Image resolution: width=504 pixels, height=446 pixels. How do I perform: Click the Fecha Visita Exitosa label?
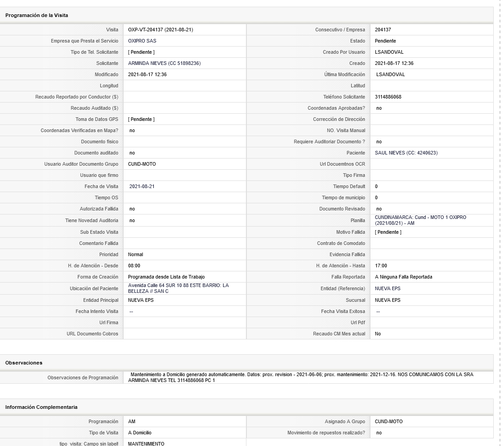(x=343, y=311)
